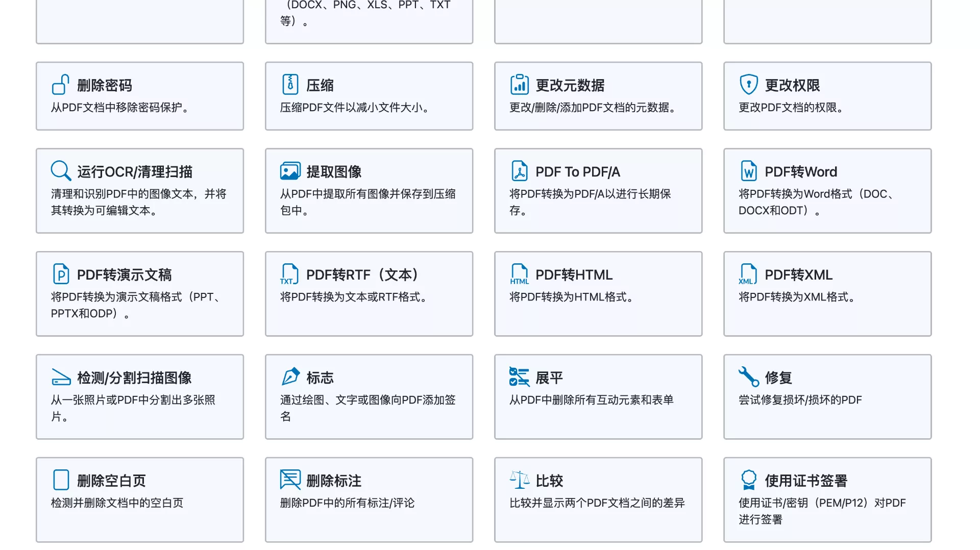Screen dimensions: 980x550
Task: Click the magnifier icon for 运行OCR/清理扫描
Action: coord(61,171)
